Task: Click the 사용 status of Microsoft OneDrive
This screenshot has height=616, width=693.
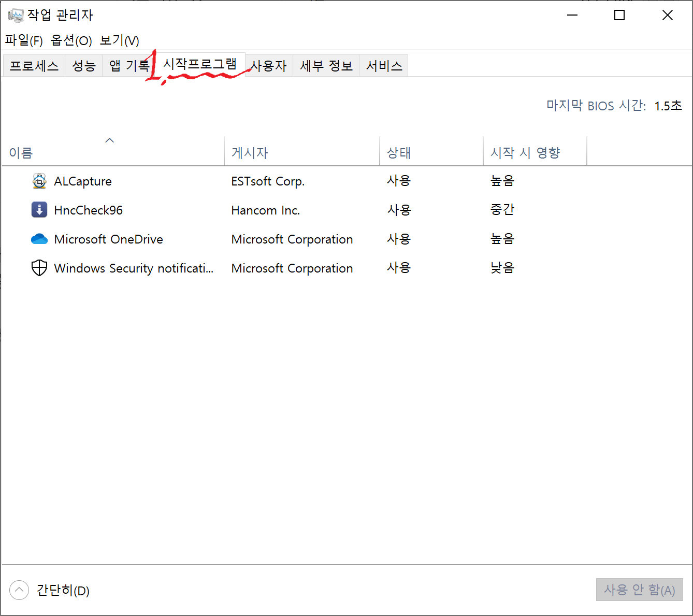Action: click(399, 239)
